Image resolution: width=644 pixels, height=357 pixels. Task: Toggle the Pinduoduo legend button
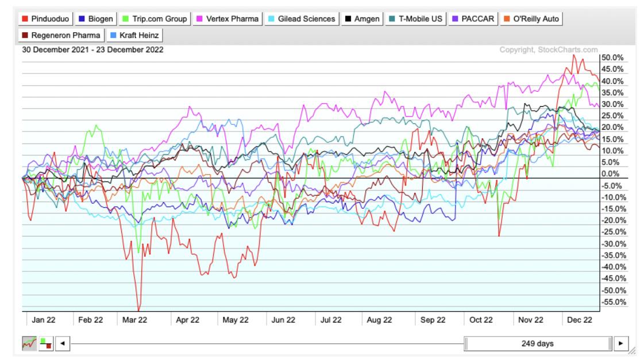pyautogui.click(x=45, y=19)
